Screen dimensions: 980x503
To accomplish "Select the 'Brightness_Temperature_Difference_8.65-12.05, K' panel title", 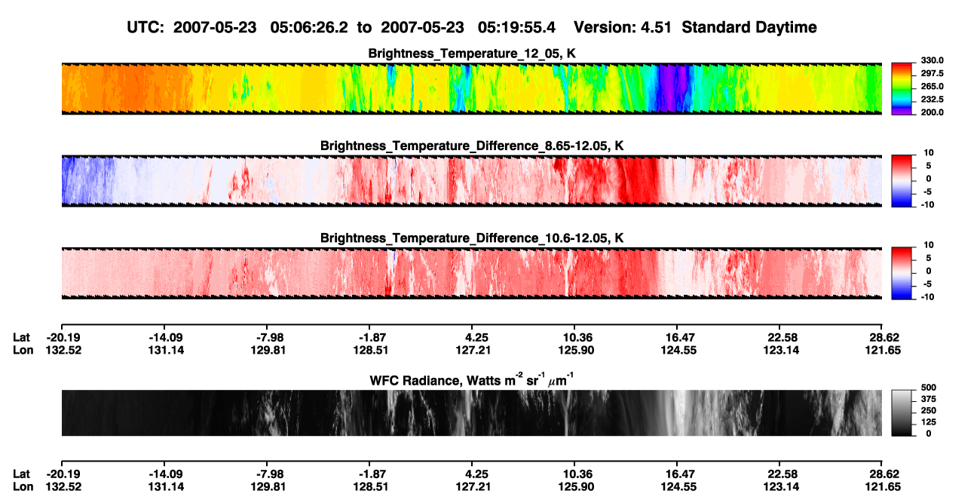I will pos(472,146).
